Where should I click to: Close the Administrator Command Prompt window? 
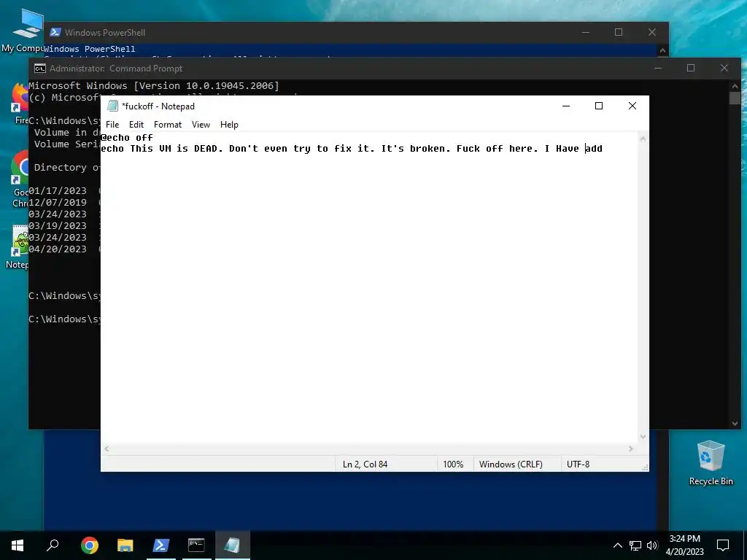click(x=724, y=69)
